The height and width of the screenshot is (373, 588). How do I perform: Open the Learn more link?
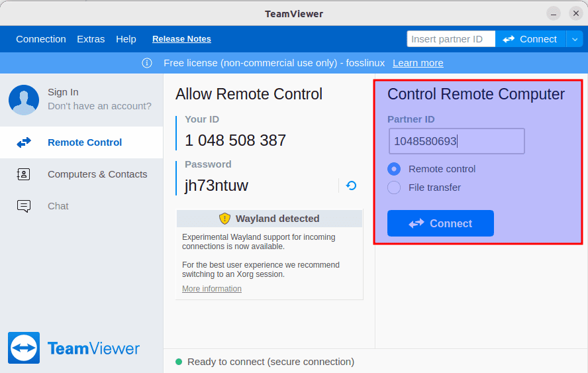click(x=418, y=63)
